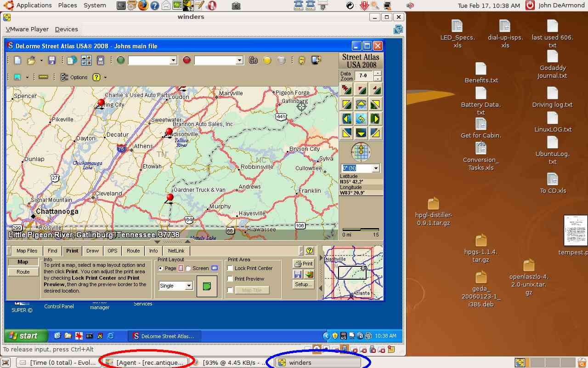
Task: Enable the Print Preview checkbox
Action: point(230,279)
